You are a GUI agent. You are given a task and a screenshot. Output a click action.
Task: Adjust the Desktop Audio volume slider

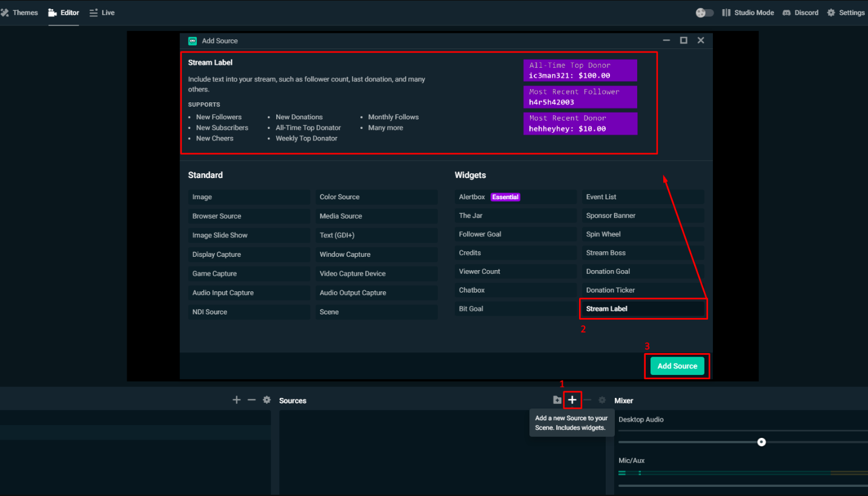[x=761, y=442]
